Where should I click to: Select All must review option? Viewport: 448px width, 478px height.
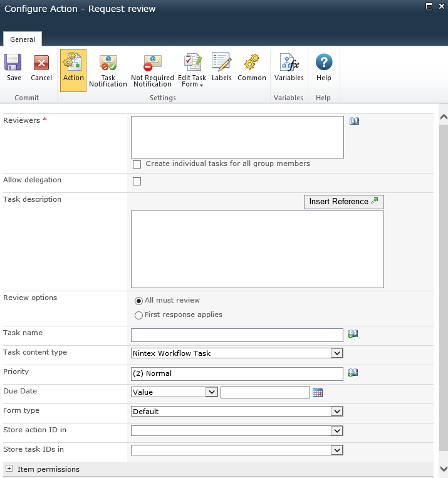(138, 301)
